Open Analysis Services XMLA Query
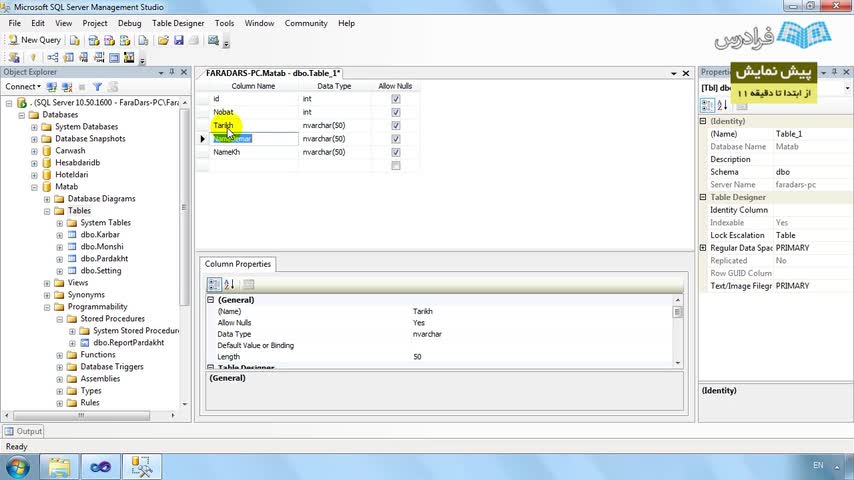Viewport: 854px width, 480px height. [x=125, y=40]
